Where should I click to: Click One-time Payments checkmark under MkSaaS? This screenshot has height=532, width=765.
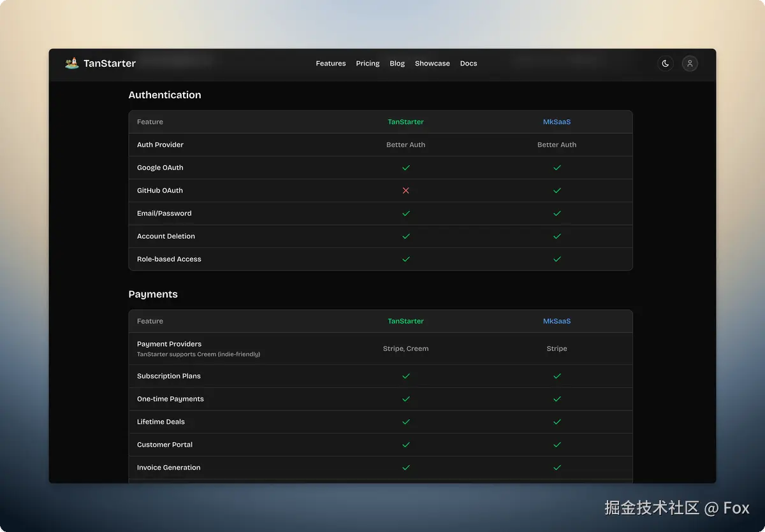(557, 399)
